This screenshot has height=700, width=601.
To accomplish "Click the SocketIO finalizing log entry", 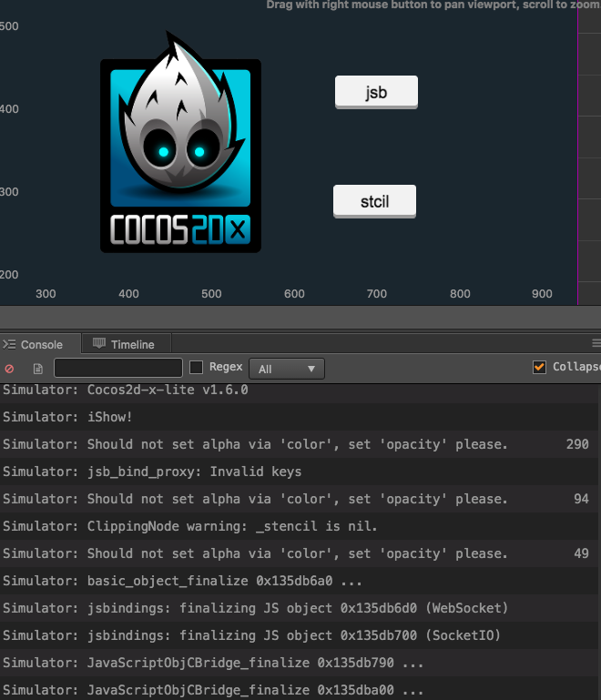I will (x=300, y=634).
